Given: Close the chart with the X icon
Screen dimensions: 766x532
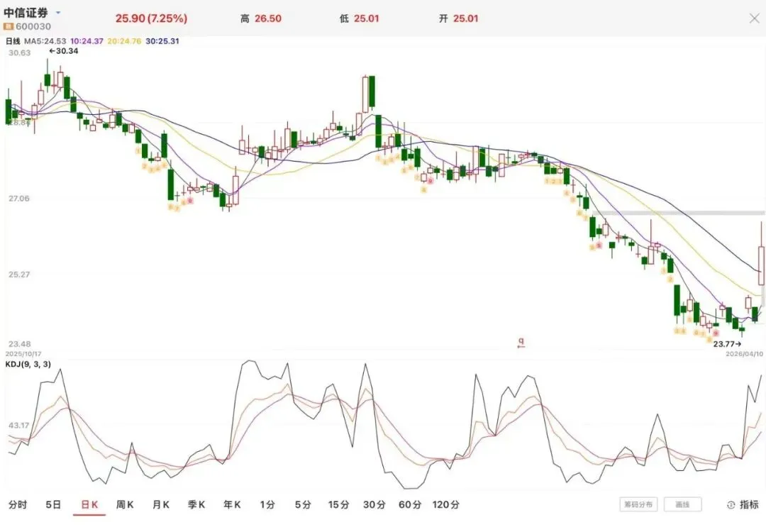Looking at the screenshot, I should (755, 18).
